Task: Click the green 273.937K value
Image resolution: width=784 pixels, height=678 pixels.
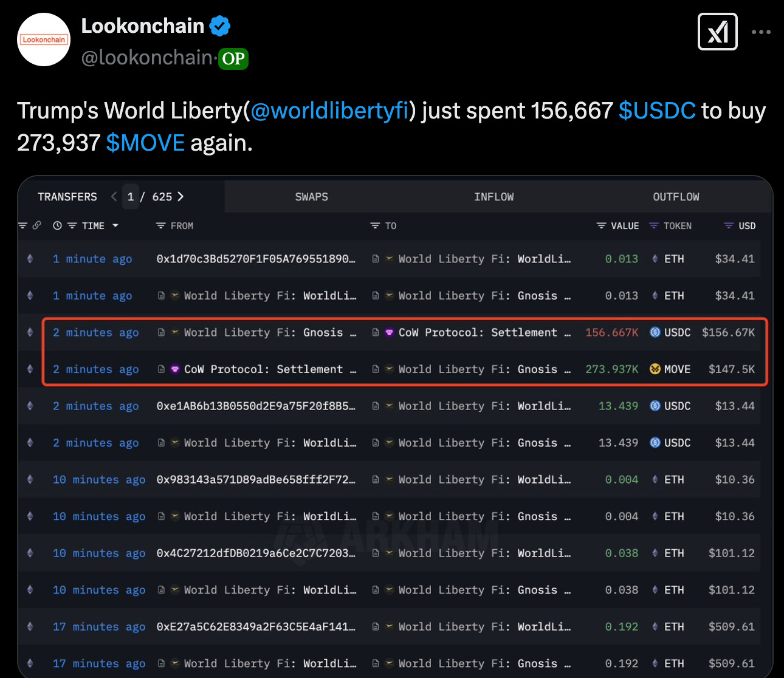Action: pyautogui.click(x=612, y=369)
